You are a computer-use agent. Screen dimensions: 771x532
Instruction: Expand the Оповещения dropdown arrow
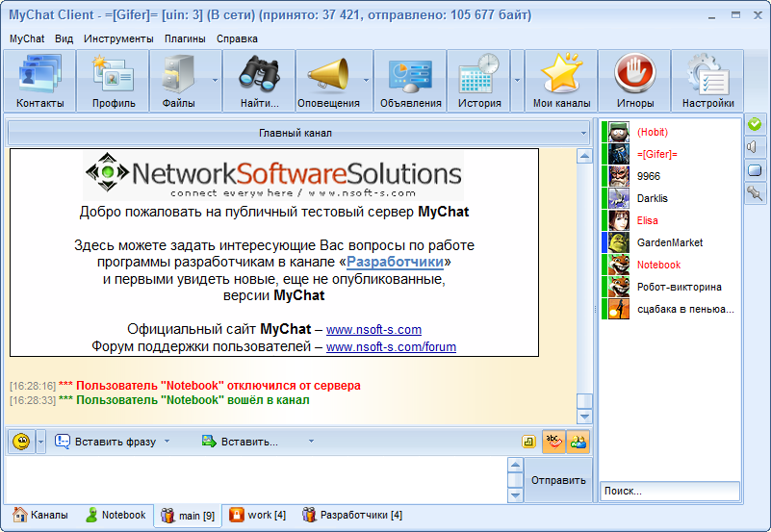click(x=367, y=81)
